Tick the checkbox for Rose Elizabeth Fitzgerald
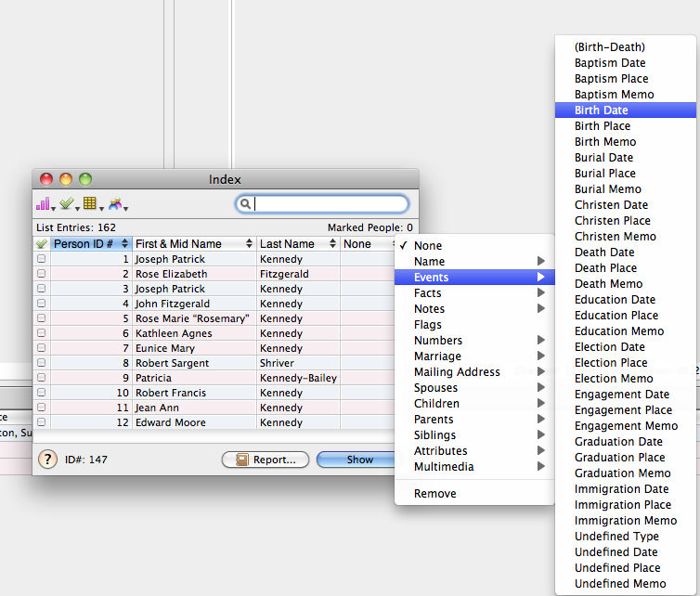 pyautogui.click(x=41, y=275)
